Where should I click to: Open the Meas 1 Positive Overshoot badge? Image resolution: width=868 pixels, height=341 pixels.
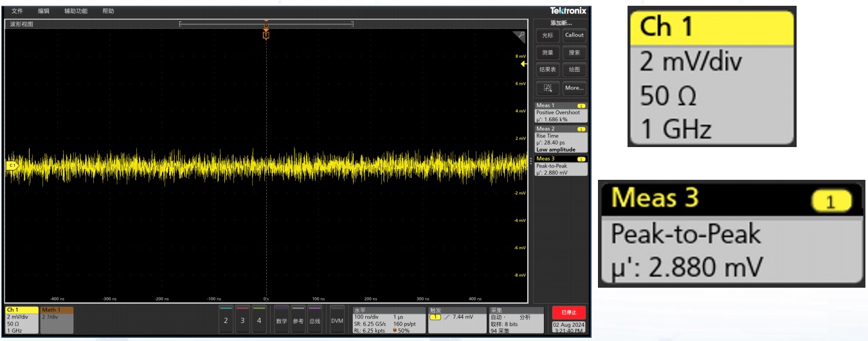[561, 112]
